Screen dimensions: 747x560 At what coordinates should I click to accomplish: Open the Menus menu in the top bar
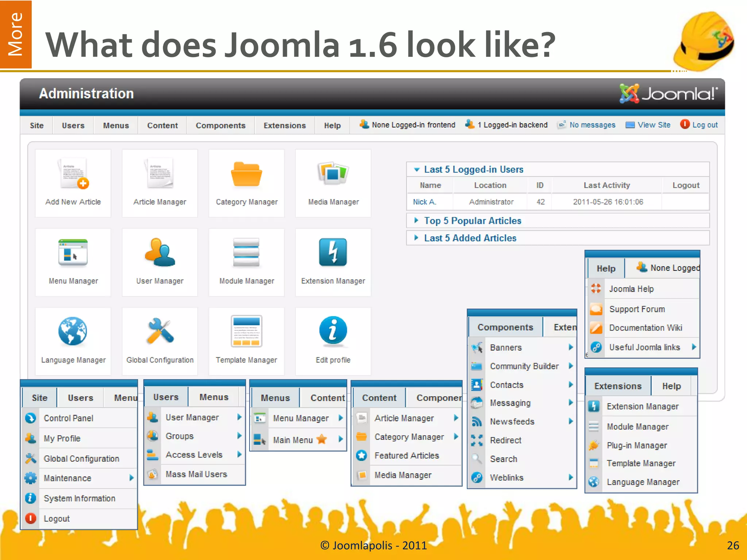click(x=116, y=125)
